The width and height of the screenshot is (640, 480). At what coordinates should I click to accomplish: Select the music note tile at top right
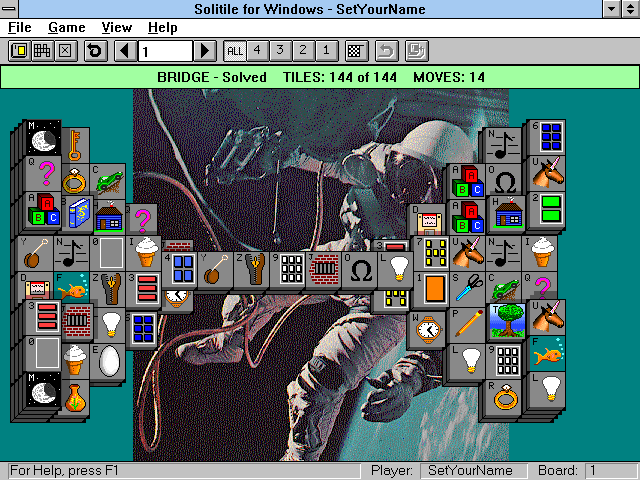coord(503,145)
